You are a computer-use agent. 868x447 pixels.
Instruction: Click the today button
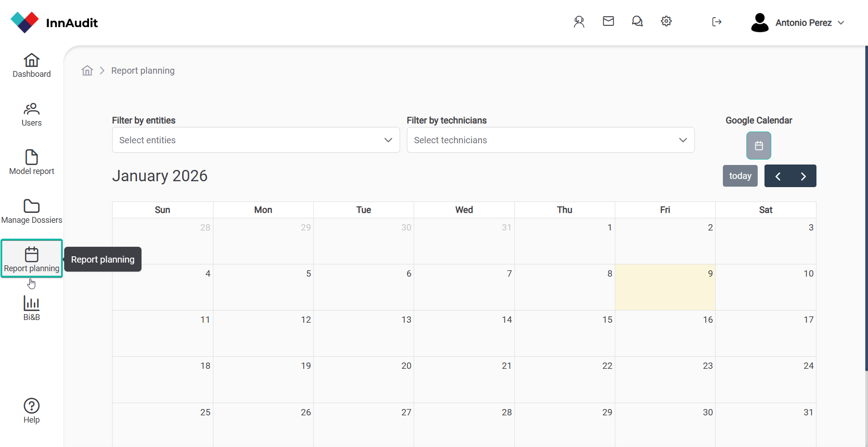[740, 176]
